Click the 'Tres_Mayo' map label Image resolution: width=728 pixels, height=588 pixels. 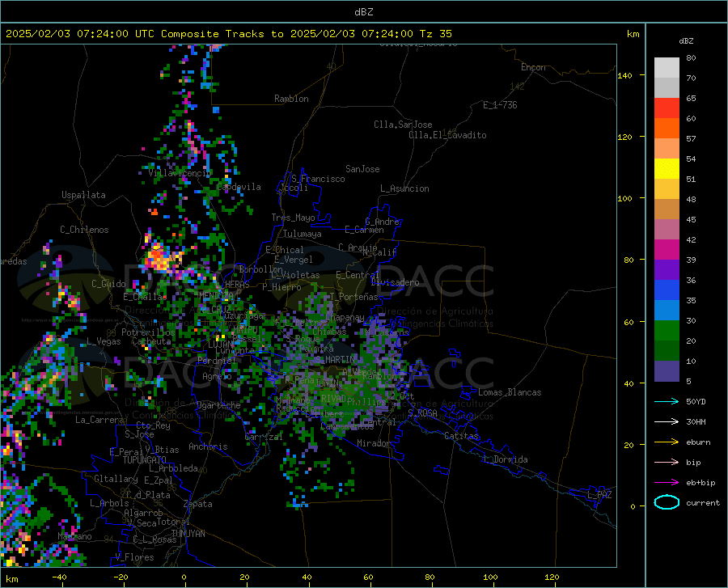[x=293, y=218]
